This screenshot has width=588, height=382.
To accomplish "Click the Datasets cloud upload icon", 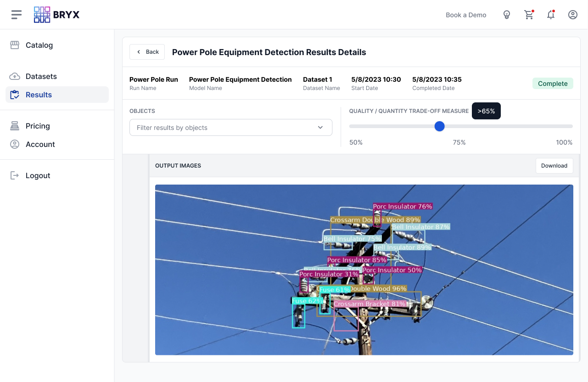I will click(15, 76).
